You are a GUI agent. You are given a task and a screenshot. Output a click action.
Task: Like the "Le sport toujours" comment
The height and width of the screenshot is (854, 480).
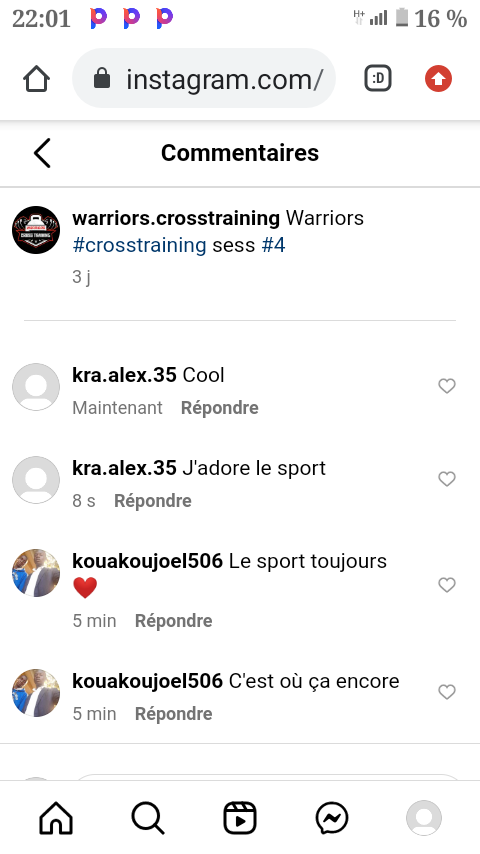pyautogui.click(x=447, y=585)
